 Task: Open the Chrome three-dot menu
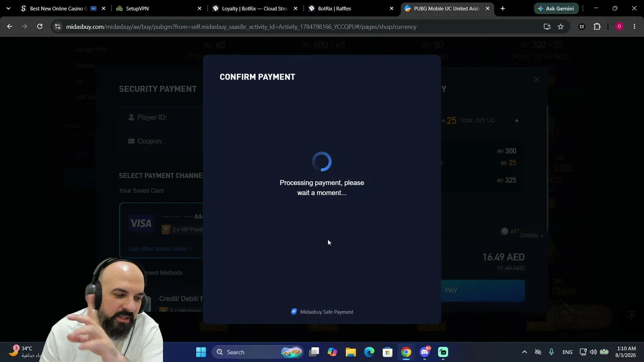point(634,27)
